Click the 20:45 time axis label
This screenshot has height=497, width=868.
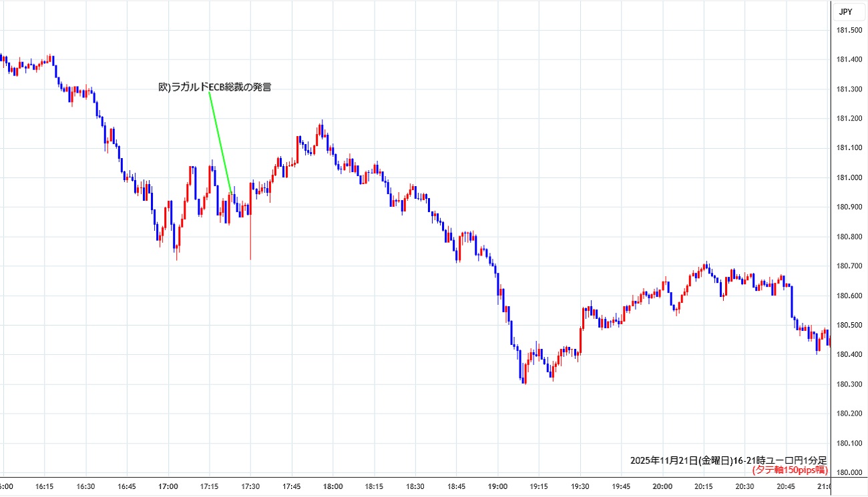click(786, 486)
